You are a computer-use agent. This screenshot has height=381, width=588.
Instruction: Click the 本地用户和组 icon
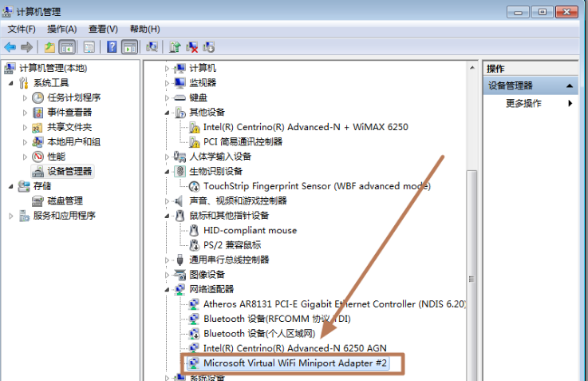click(37, 142)
